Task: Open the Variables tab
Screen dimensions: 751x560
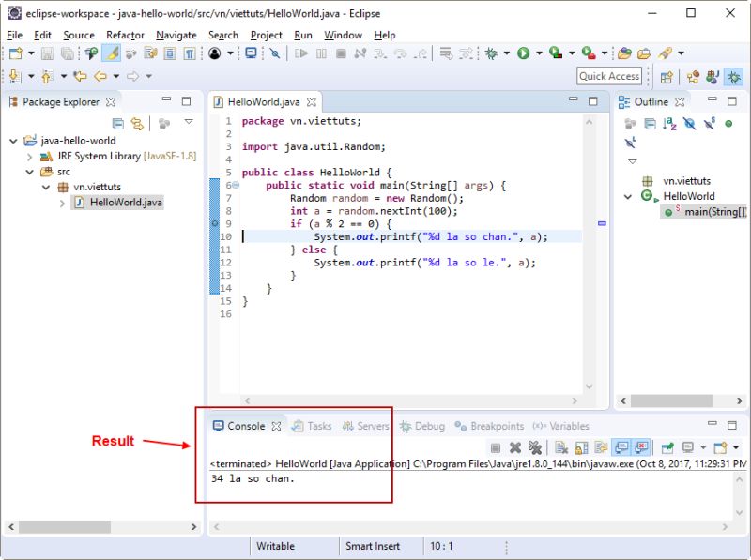Action: click(x=561, y=426)
